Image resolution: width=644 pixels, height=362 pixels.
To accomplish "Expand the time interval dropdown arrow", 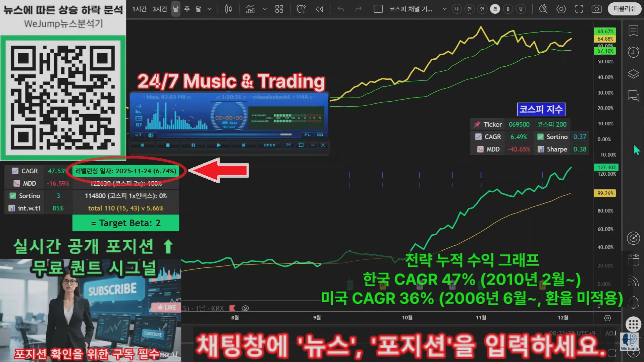I will point(210,9).
